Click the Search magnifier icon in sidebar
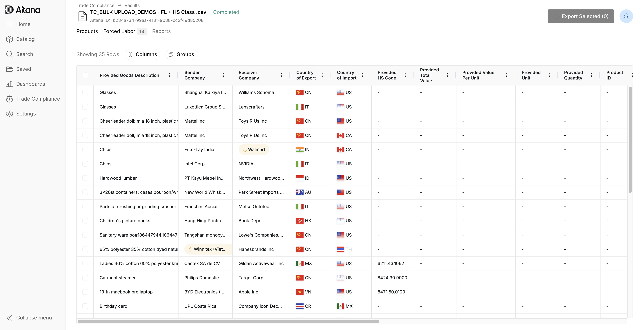Screen dimensions: 644x330 (9, 54)
